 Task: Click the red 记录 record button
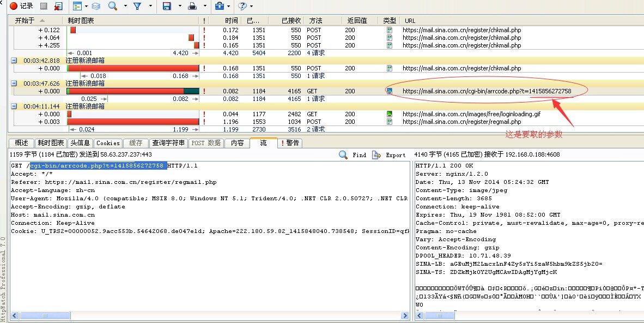21,6
